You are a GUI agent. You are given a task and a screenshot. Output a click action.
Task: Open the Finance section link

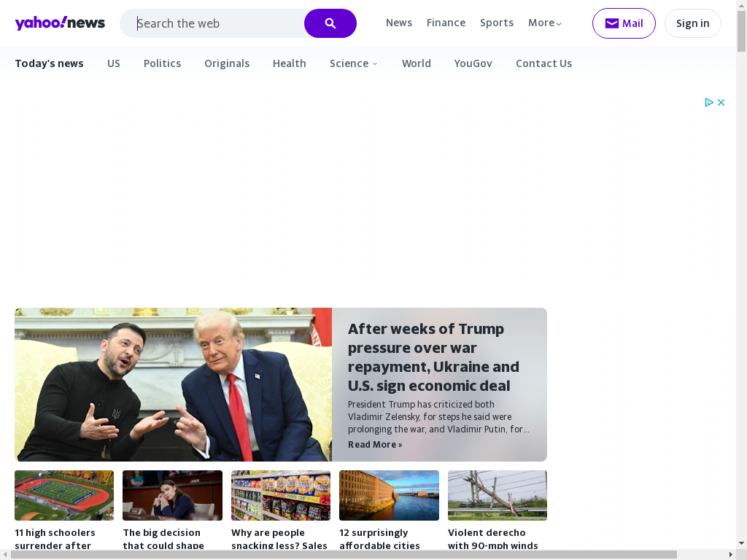446,23
